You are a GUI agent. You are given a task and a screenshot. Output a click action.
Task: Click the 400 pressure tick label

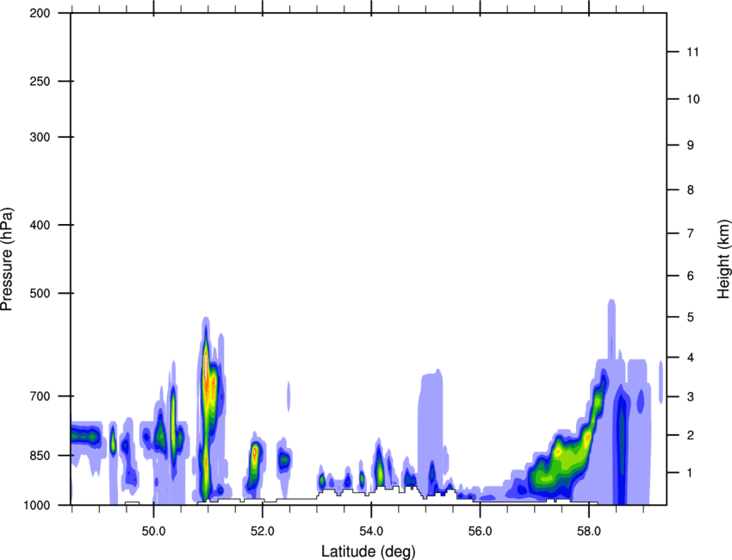coord(40,225)
